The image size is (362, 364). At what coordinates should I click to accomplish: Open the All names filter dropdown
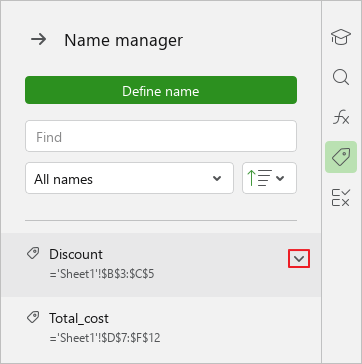tap(129, 178)
